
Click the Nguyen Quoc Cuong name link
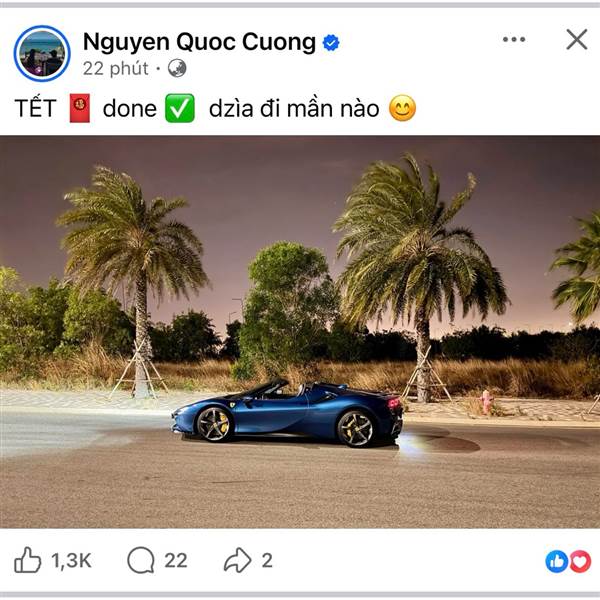click(199, 42)
